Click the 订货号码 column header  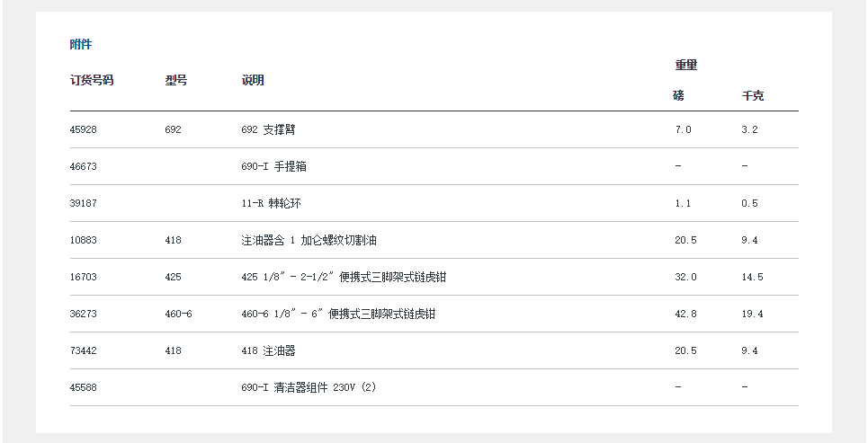[x=92, y=80]
